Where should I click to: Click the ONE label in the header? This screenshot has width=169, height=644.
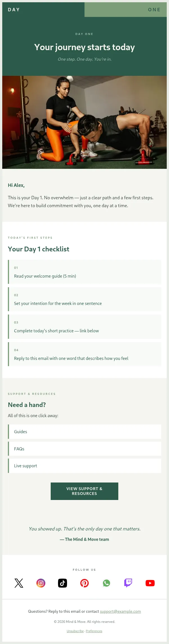(154, 9)
